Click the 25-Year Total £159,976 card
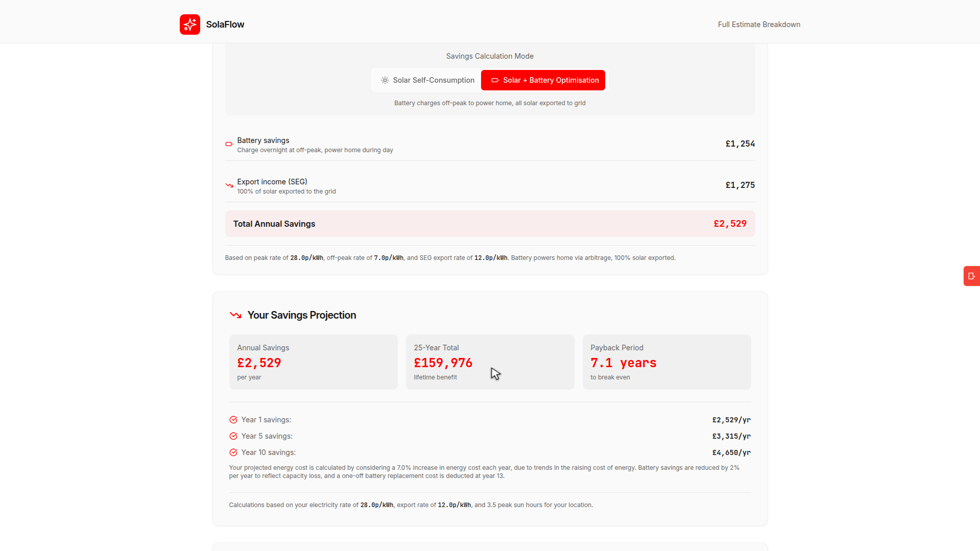980x551 pixels. coord(490,362)
